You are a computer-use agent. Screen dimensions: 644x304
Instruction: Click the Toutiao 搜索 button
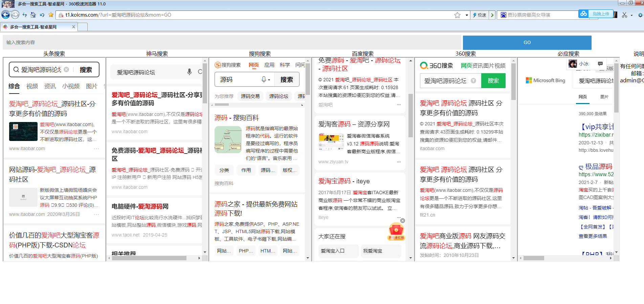tap(86, 69)
